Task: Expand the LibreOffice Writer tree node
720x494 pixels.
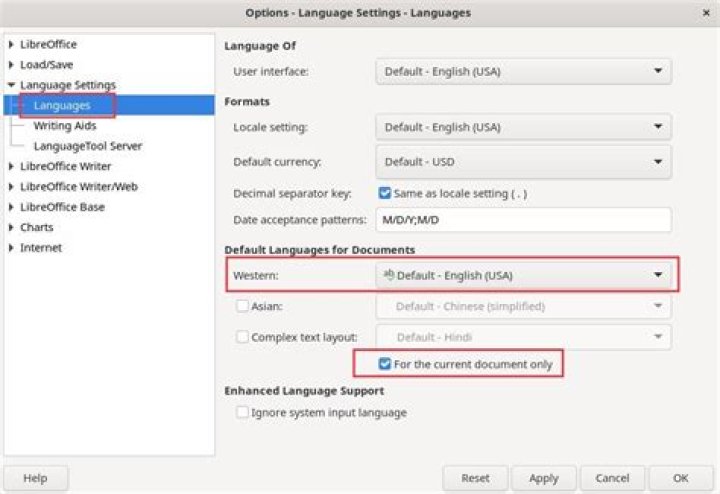Action: pyautogui.click(x=11, y=166)
